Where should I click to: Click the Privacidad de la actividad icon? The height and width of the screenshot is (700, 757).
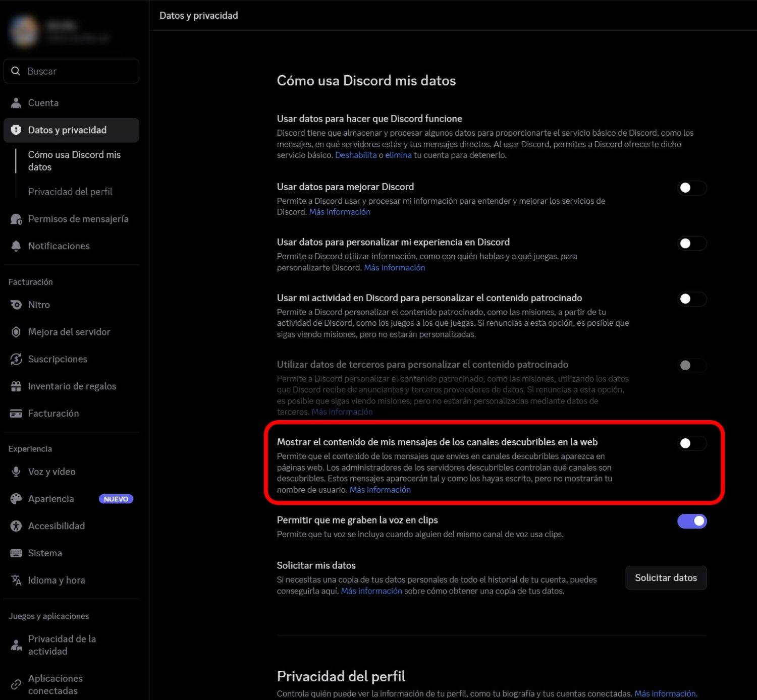(16, 645)
